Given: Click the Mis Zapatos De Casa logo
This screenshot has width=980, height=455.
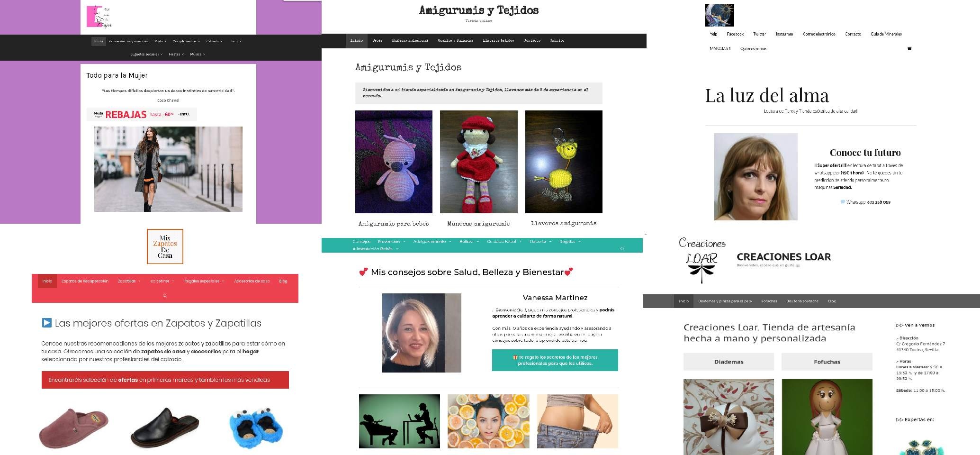Looking at the screenshot, I should pyautogui.click(x=165, y=246).
